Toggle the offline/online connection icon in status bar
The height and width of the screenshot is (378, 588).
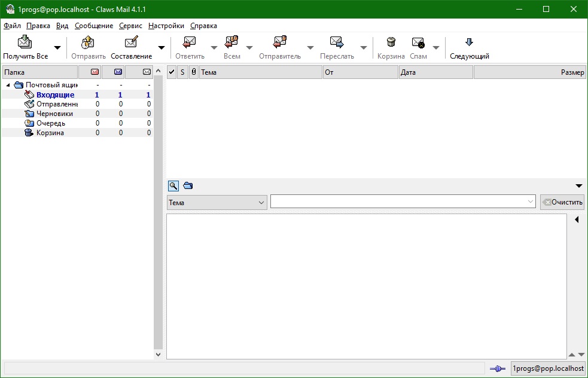[x=497, y=369]
